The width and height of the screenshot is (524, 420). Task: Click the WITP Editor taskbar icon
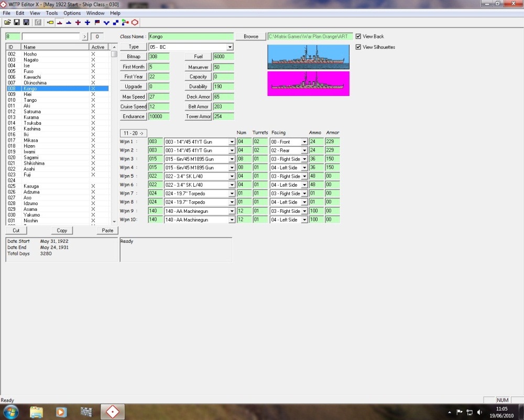pyautogui.click(x=113, y=412)
